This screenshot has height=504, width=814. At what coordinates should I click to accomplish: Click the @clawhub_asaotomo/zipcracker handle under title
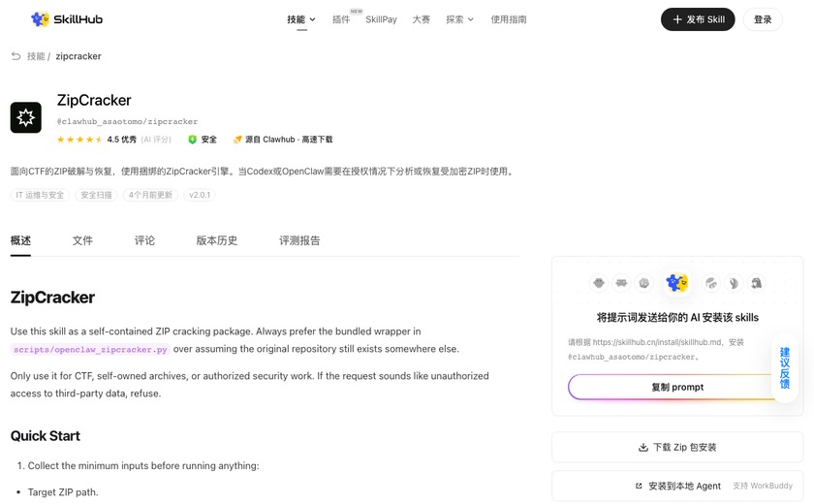coord(127,121)
